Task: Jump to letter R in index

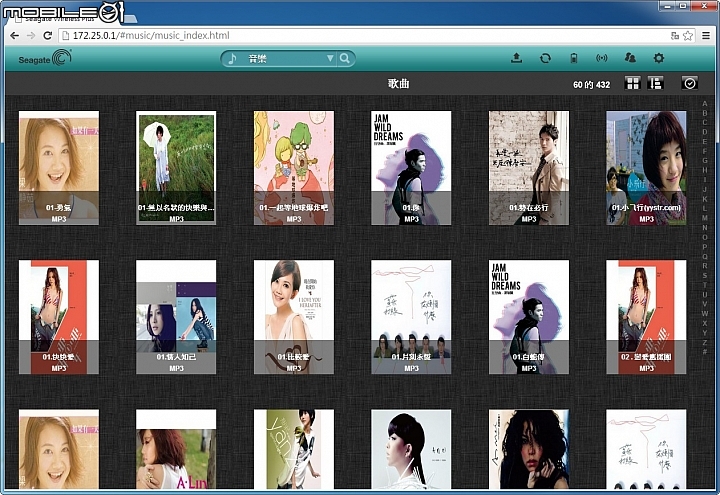Action: point(705,265)
